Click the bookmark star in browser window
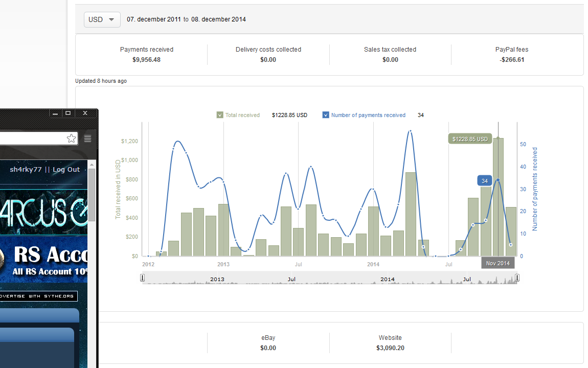The width and height of the screenshot is (588, 368). coord(71,139)
